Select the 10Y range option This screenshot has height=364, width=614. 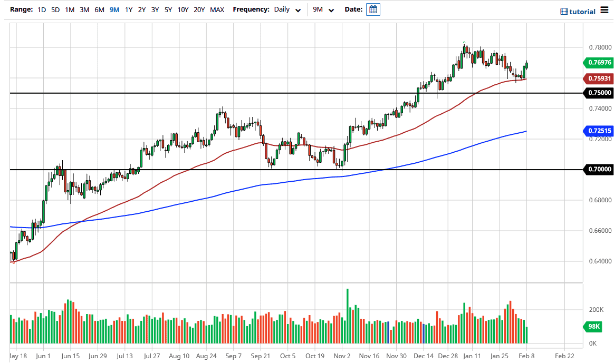(x=182, y=9)
